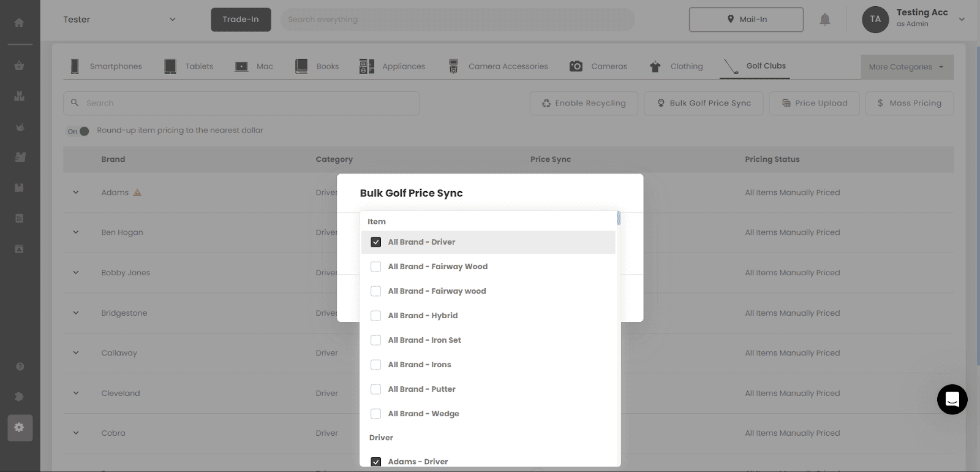Screen dimensions: 980x472
Task: Toggle round-up item pricing switch
Action: coord(78,131)
